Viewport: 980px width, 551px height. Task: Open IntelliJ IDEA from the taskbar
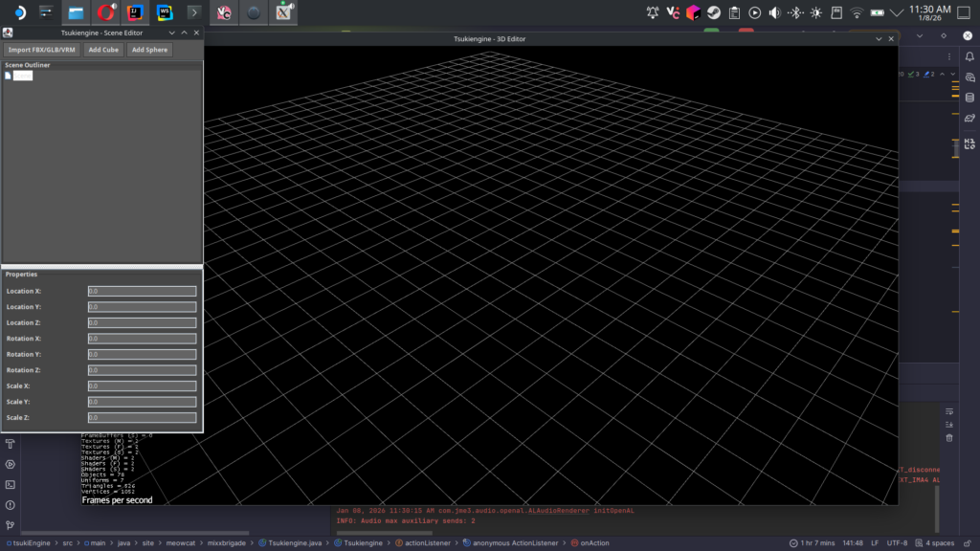click(136, 13)
